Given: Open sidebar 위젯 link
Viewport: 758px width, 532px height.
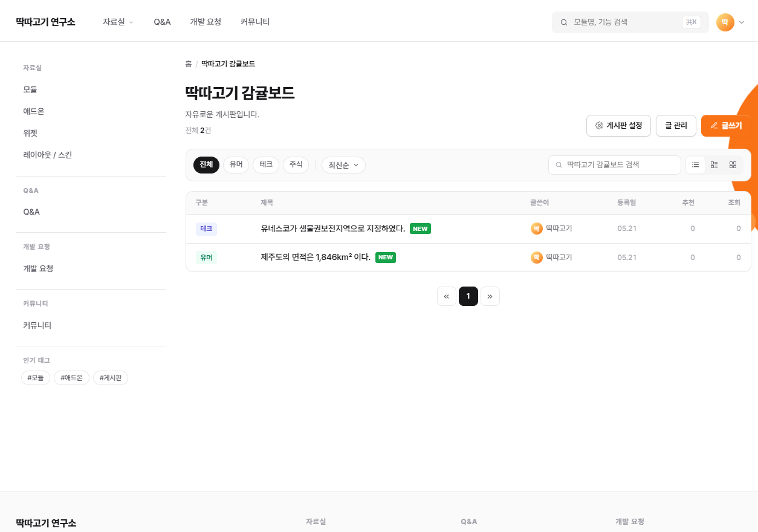Looking at the screenshot, I should (x=30, y=133).
